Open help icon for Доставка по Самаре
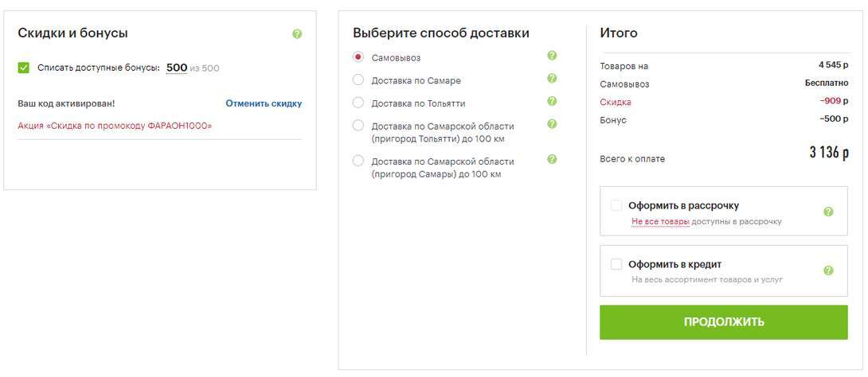Image resolution: width=868 pixels, height=377 pixels. [552, 79]
